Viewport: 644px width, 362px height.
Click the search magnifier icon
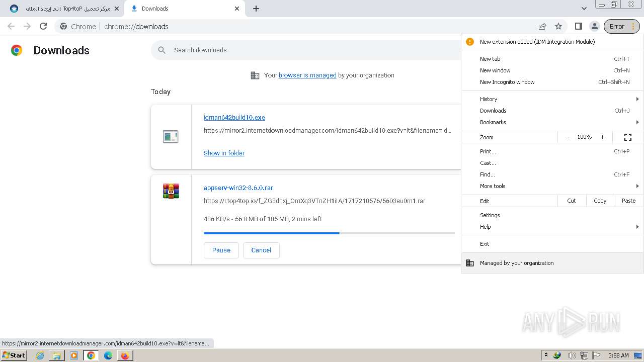click(x=162, y=50)
